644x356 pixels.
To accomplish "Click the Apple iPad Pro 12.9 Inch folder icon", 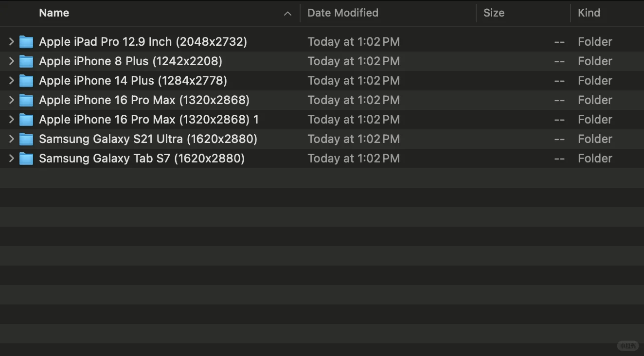I will coord(26,42).
